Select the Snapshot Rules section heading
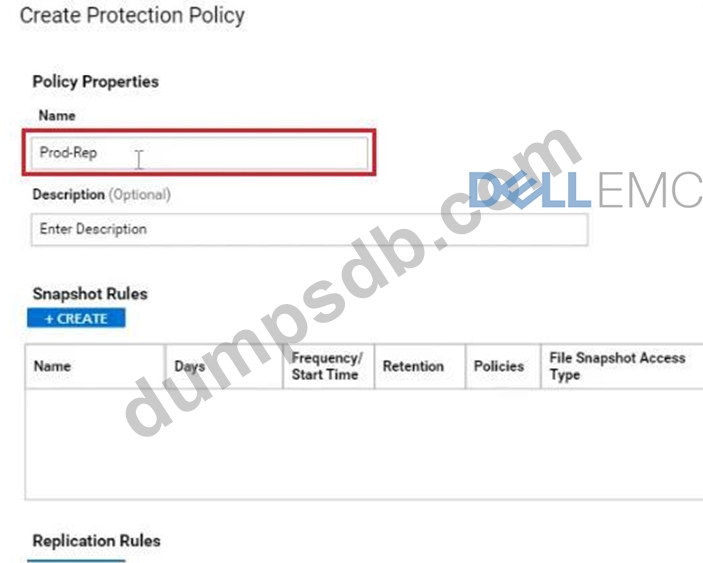This screenshot has width=703, height=563. [x=90, y=294]
